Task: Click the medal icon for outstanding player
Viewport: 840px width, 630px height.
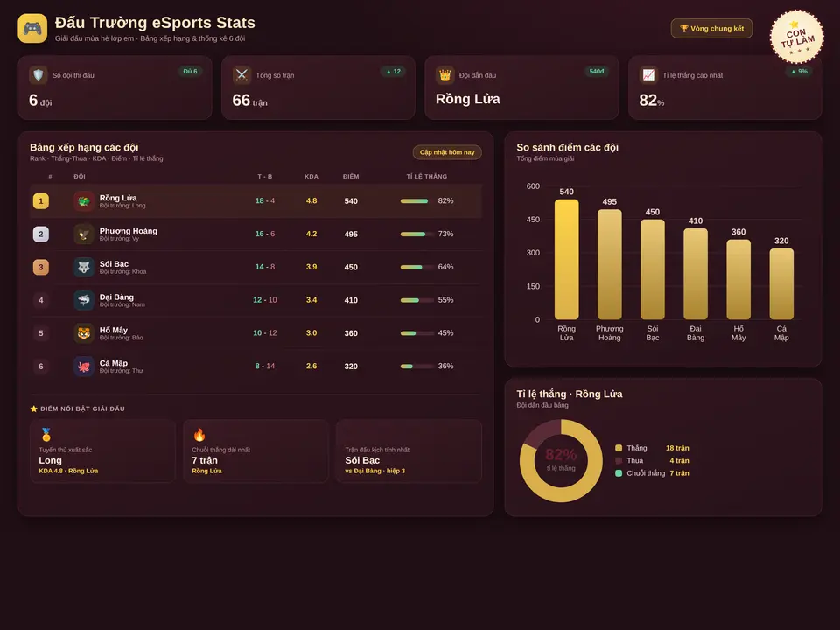Action: point(46,435)
